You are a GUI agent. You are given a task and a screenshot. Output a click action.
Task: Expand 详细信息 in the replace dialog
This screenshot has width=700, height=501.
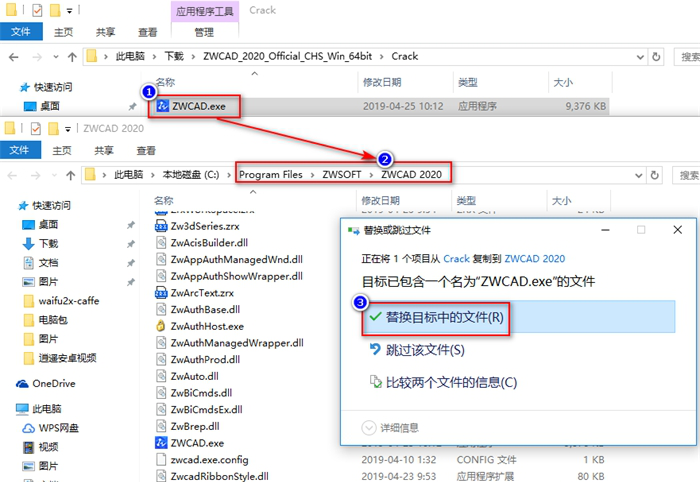tap(390, 428)
